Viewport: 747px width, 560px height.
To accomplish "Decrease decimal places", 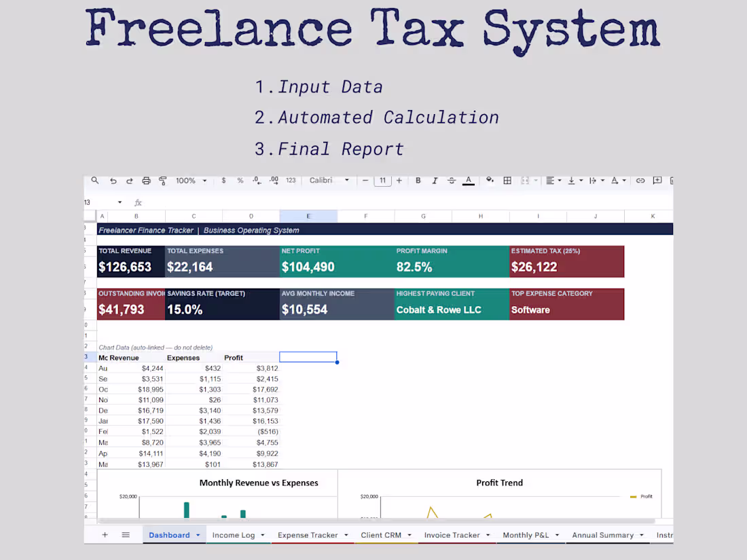I will pos(257,181).
